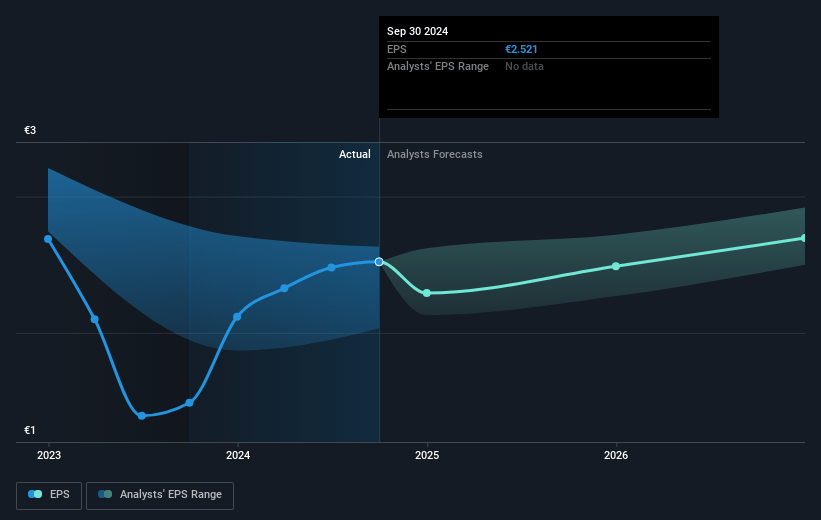This screenshot has height=520, width=821.
Task: Click the EPS data point in early 2023 descent
Action: (x=95, y=319)
